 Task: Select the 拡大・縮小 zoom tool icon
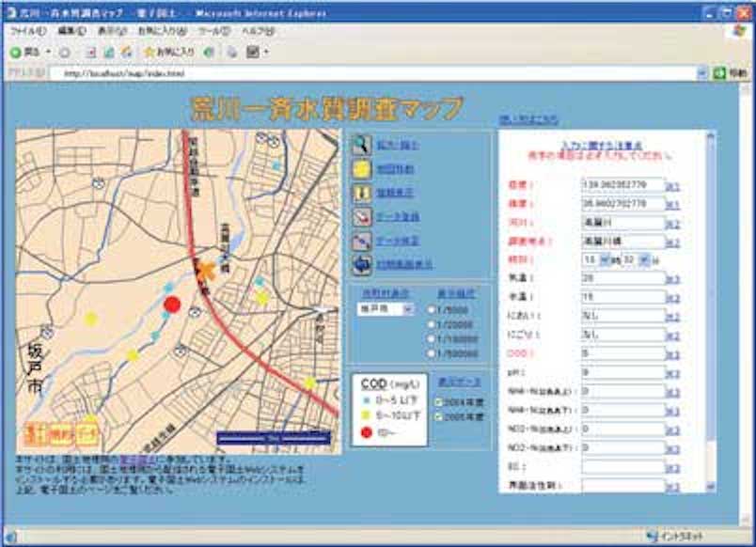[x=360, y=144]
